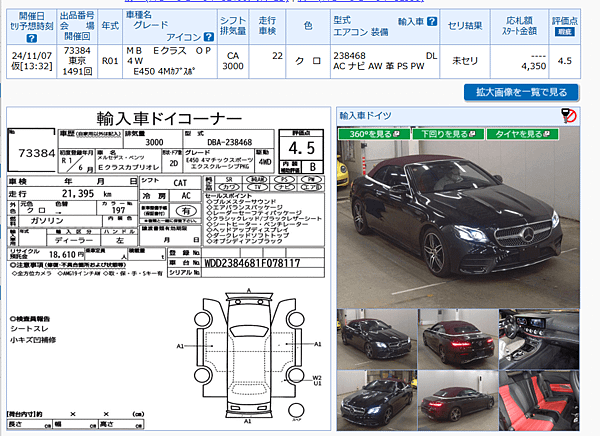Click the year cell R01

(x=110, y=61)
